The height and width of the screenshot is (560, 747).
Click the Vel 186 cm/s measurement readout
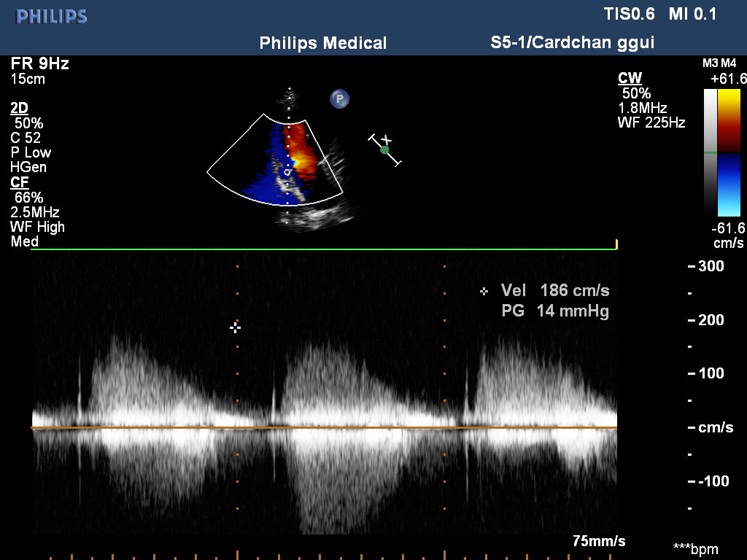[555, 291]
